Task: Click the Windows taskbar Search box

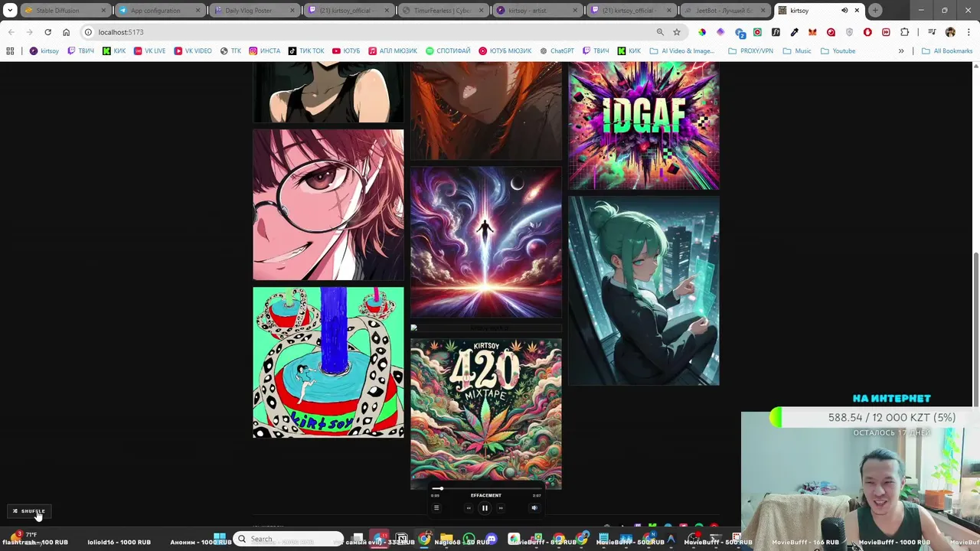Action: (289, 539)
